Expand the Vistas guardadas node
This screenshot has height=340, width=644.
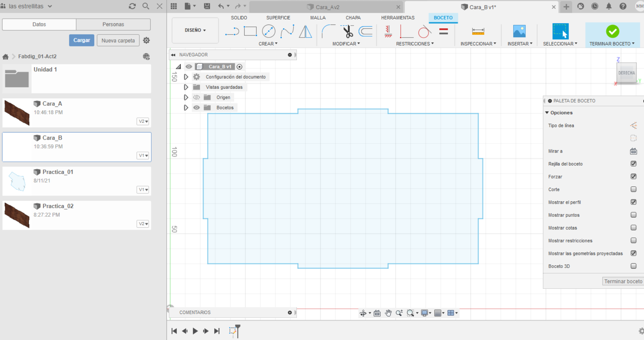(186, 87)
